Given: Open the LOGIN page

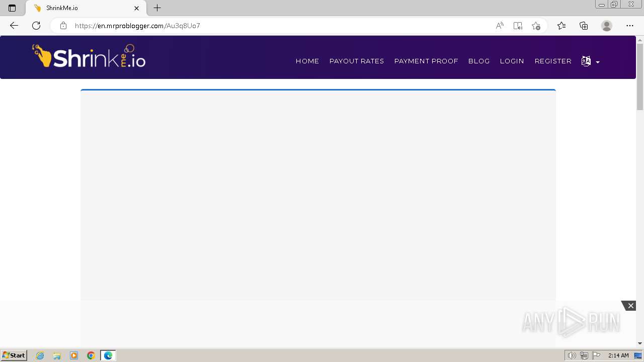Looking at the screenshot, I should [512, 61].
